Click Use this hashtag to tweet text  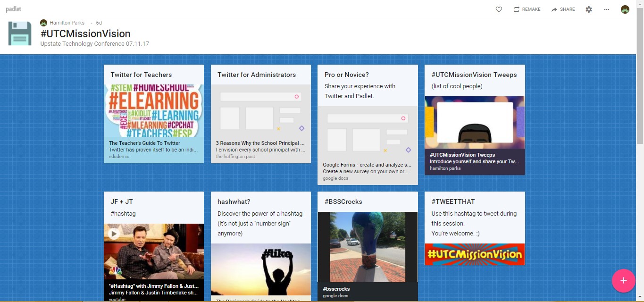click(x=474, y=218)
